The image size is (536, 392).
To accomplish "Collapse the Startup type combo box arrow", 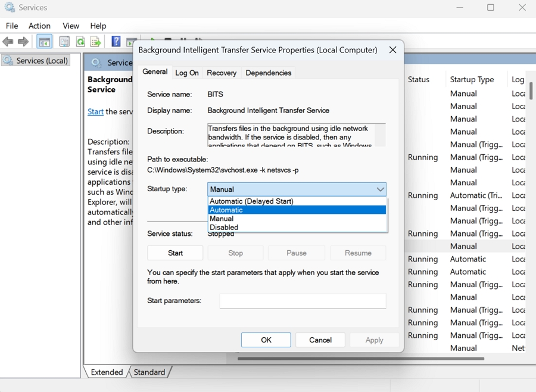I will [x=380, y=189].
